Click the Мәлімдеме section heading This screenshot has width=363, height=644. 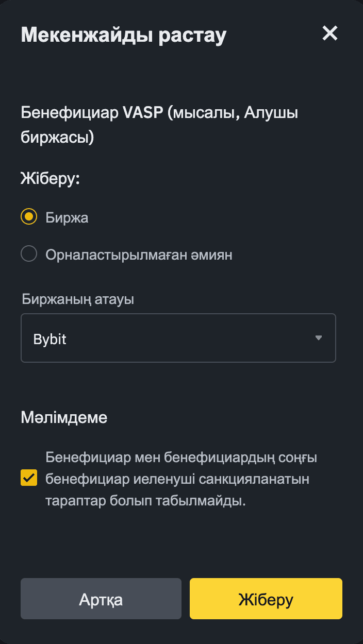click(63, 418)
